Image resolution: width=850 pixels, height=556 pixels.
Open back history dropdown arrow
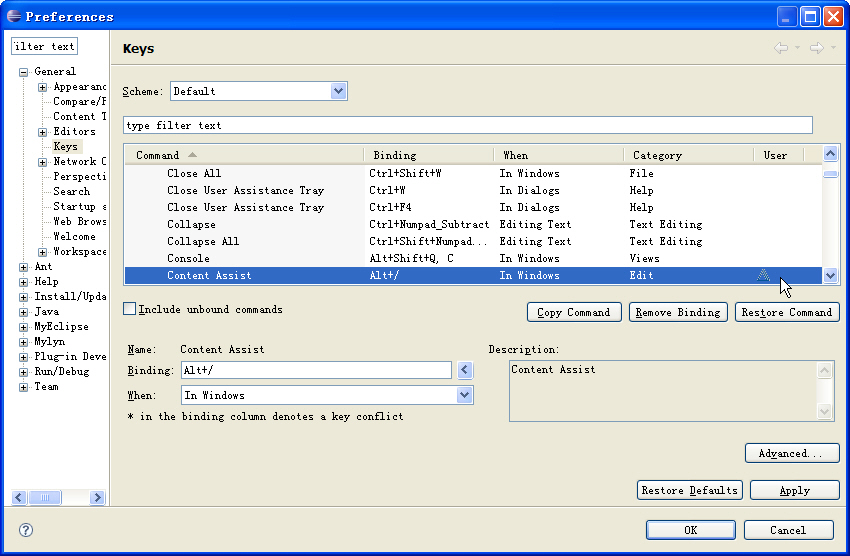(797, 48)
